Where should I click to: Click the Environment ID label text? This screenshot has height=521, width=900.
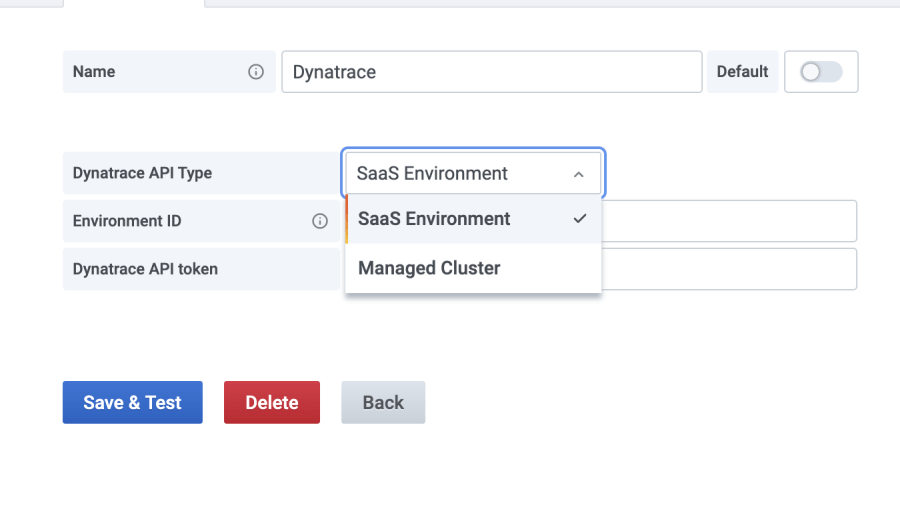pos(127,221)
